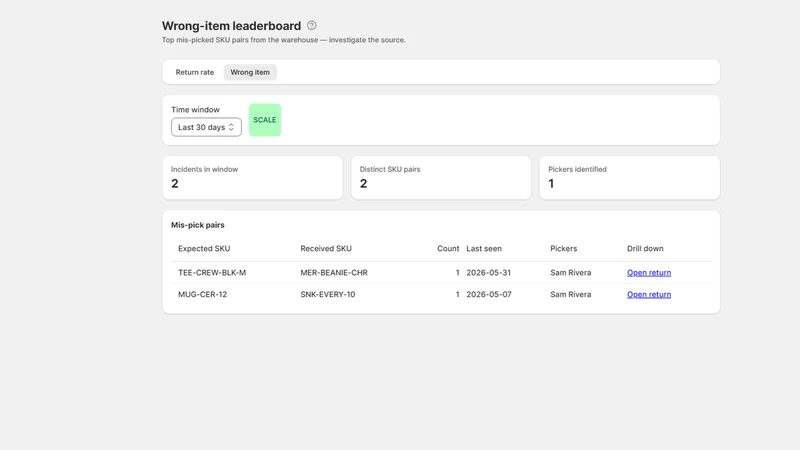Click the 2026-05-31 date cell
Image resolution: width=800 pixels, height=450 pixels.
[488, 272]
